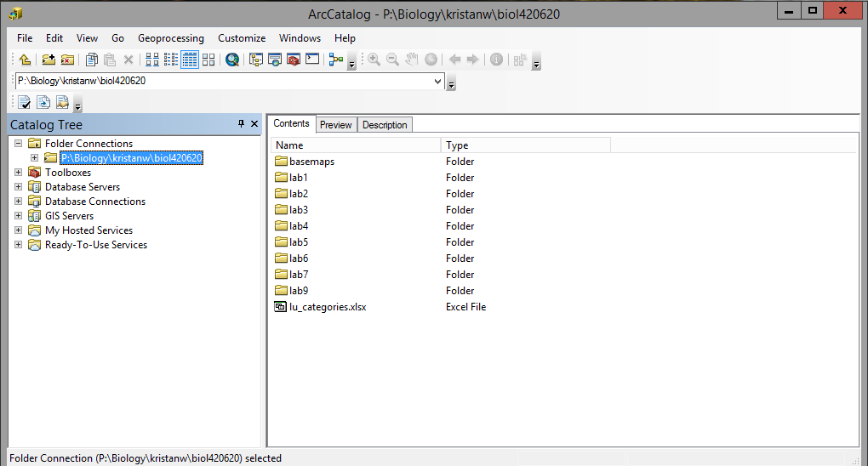Open the Customize menu
868x466 pixels.
click(242, 38)
